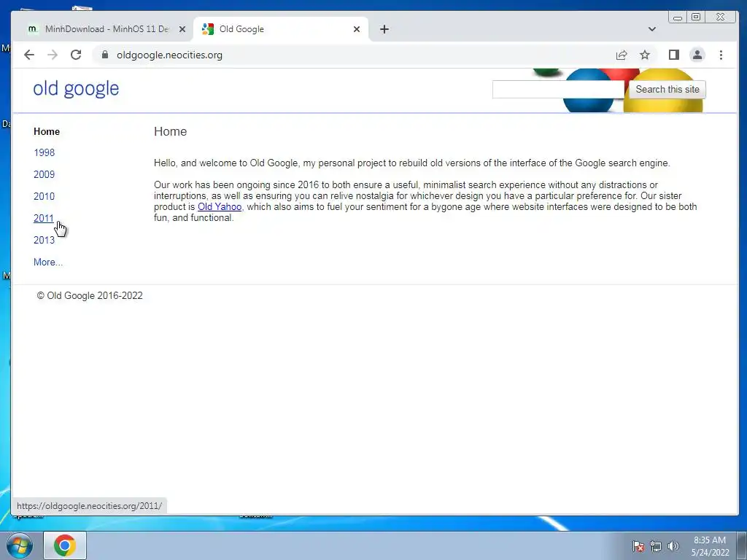Click the network tray icon

coord(656,546)
